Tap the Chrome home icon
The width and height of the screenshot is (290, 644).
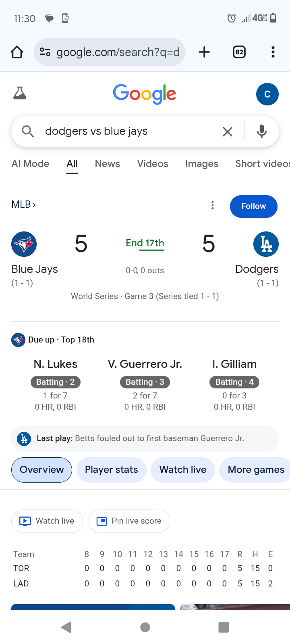pyautogui.click(x=17, y=52)
